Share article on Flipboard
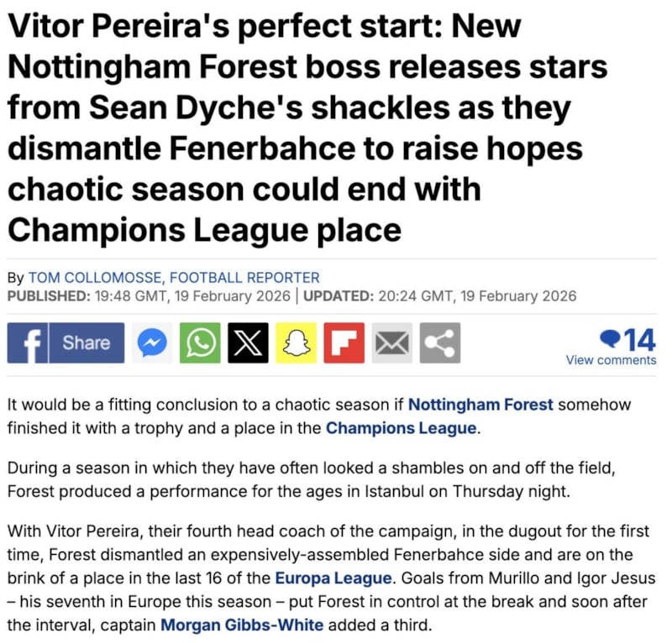This screenshot has height=643, width=672. (x=344, y=342)
